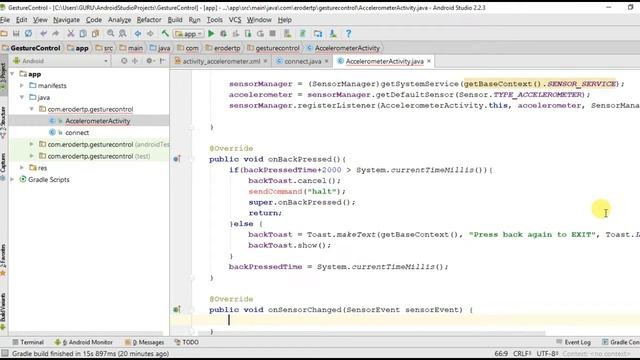Open Help with the question mark icon
640x360 pixels.
coord(348,33)
